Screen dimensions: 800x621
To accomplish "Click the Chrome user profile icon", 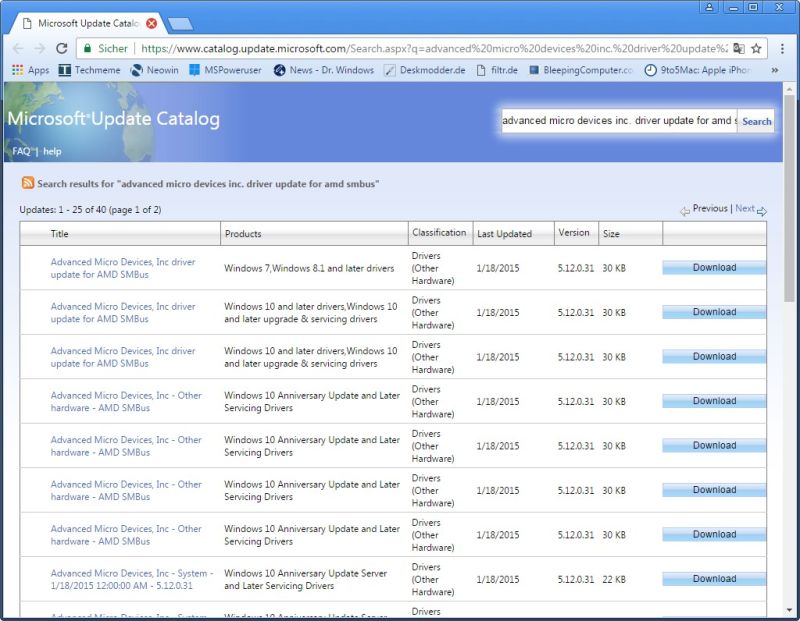I will tap(709, 7).
